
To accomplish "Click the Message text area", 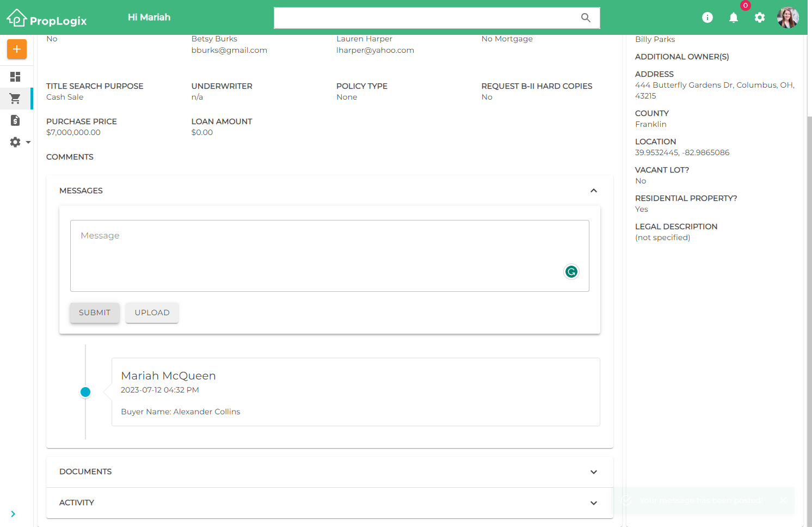I will [330, 256].
